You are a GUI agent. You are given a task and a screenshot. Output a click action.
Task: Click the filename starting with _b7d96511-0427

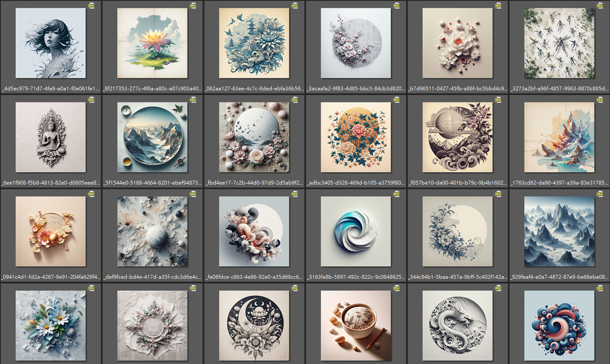(457, 89)
